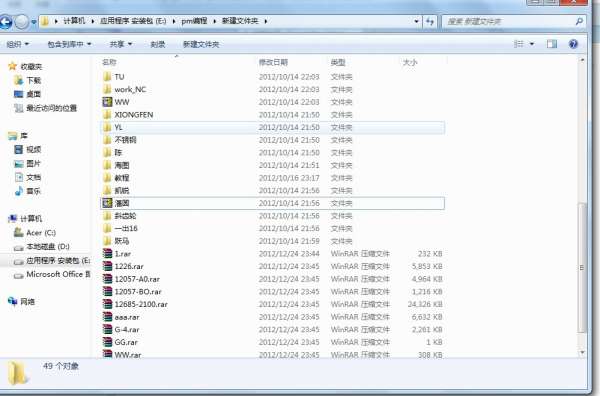Image resolution: width=600 pixels, height=396 pixels.
Task: Toggle the preview pane icon
Action: (552, 44)
